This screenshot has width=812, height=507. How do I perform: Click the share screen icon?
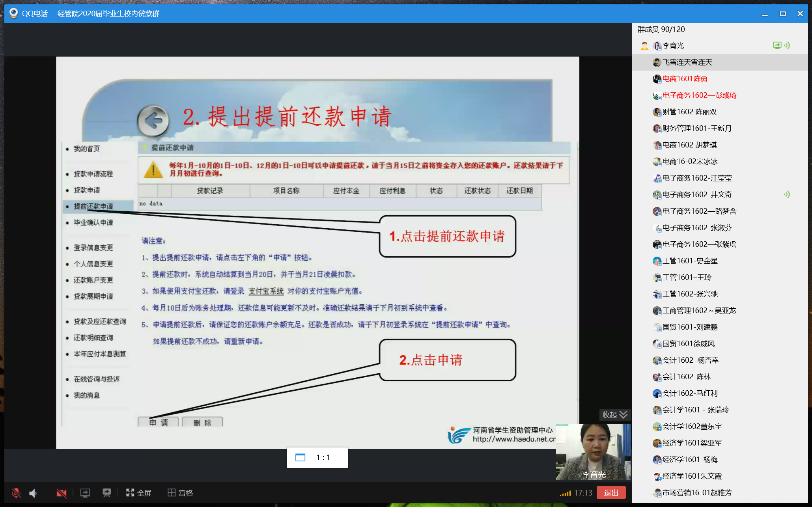click(85, 493)
